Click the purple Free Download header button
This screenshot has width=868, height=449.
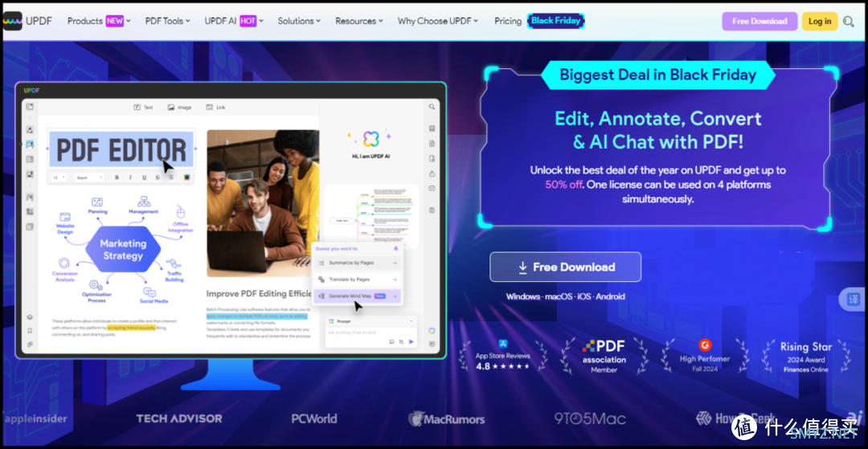point(759,22)
